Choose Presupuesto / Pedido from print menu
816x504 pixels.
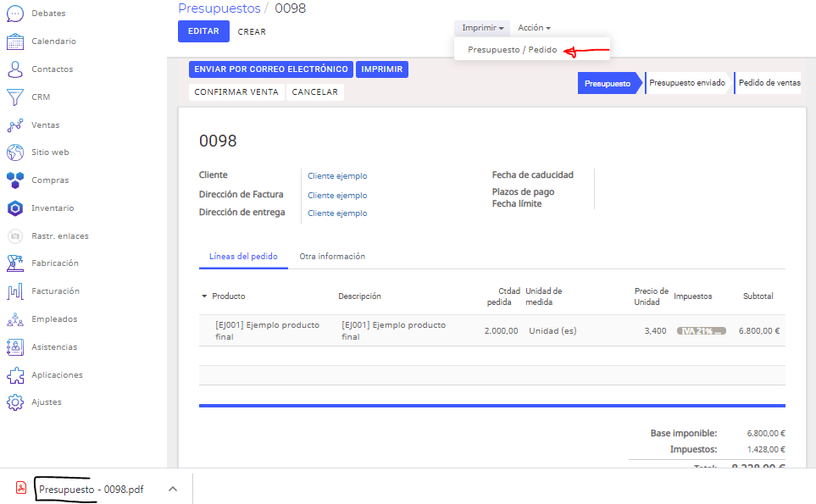tap(512, 50)
